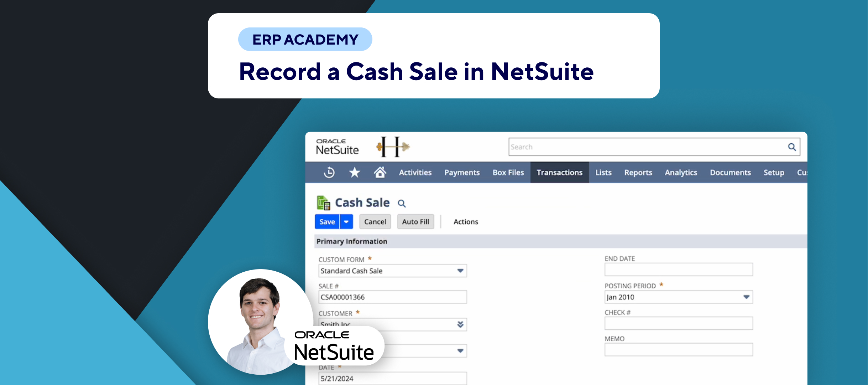Open the Transactions menu
868x385 pixels.
pos(559,173)
